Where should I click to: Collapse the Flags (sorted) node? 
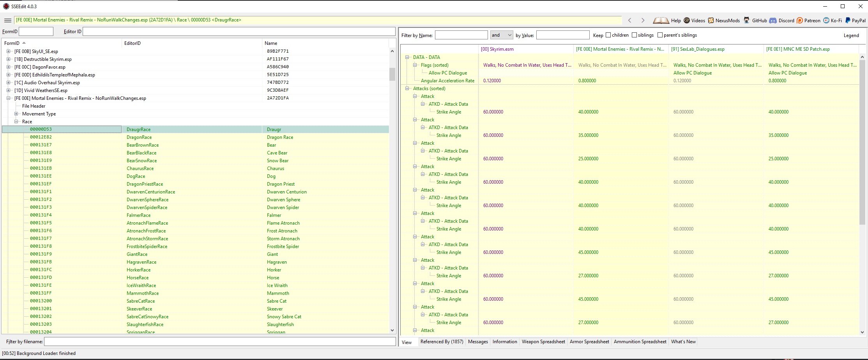(x=415, y=65)
